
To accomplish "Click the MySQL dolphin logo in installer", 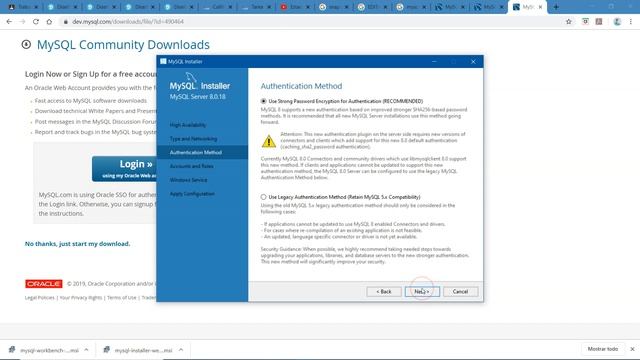I will tap(190, 77).
